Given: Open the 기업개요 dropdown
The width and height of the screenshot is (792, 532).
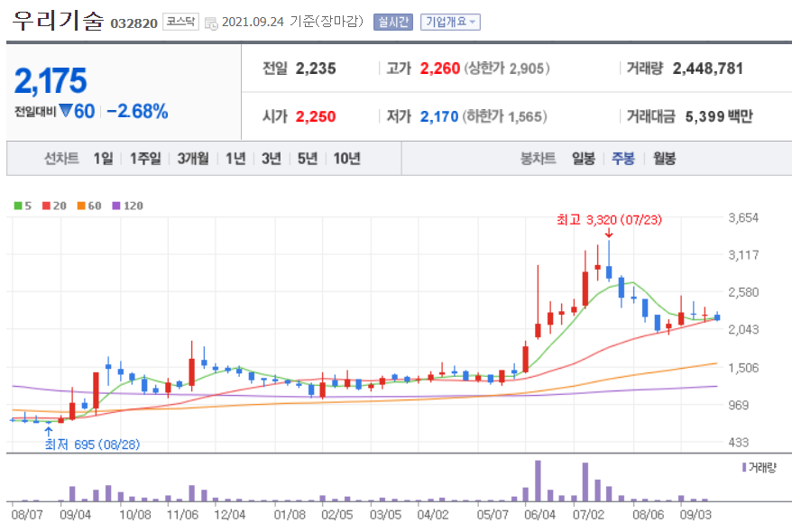Looking at the screenshot, I should [451, 21].
